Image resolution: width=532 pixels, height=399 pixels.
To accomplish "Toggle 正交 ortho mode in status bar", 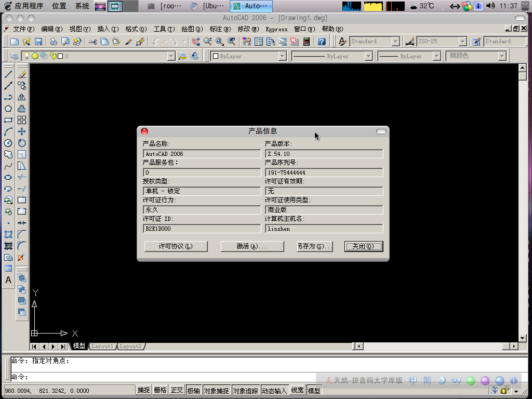I will click(177, 390).
